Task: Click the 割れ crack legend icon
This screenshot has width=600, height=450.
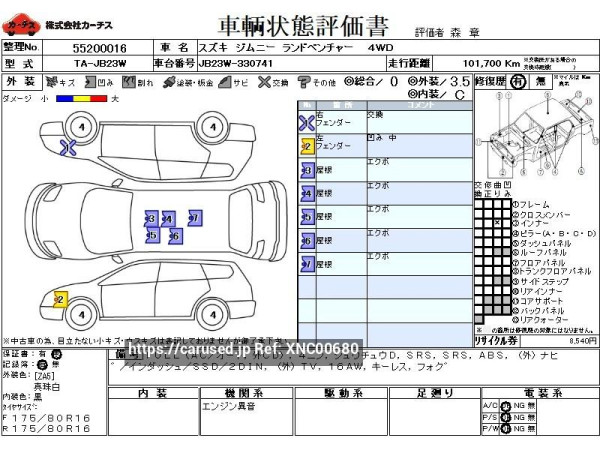Action: click(129, 82)
